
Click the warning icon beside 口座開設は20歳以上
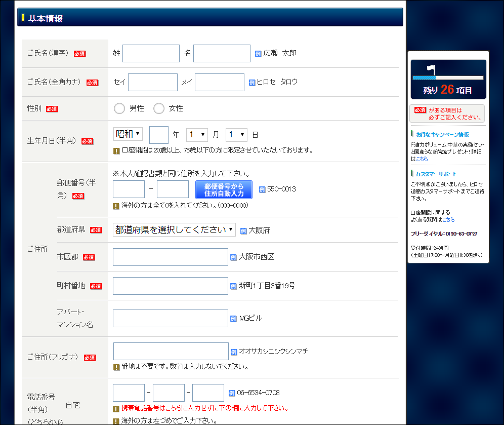coord(116,150)
